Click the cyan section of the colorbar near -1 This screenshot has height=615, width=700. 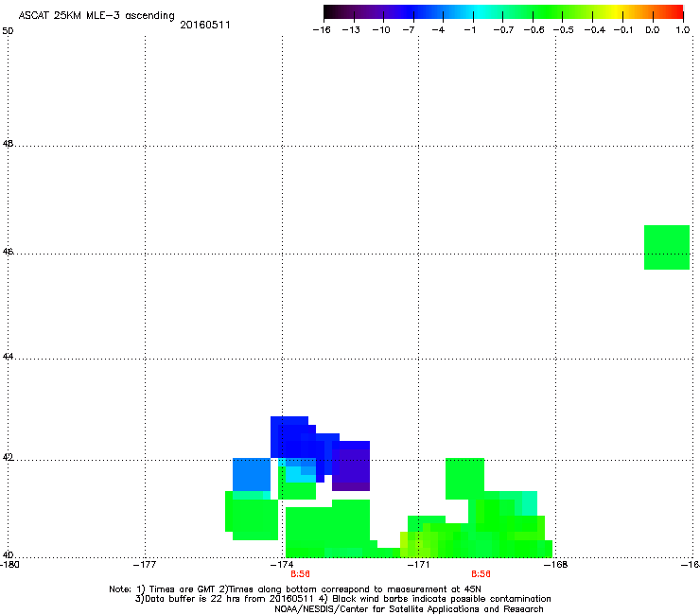click(475, 12)
